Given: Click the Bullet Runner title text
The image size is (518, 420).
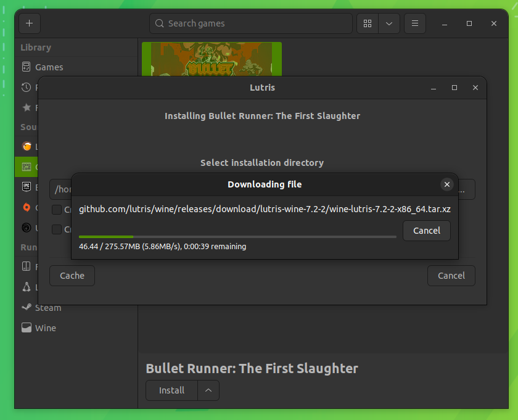Looking at the screenshot, I should [x=252, y=368].
